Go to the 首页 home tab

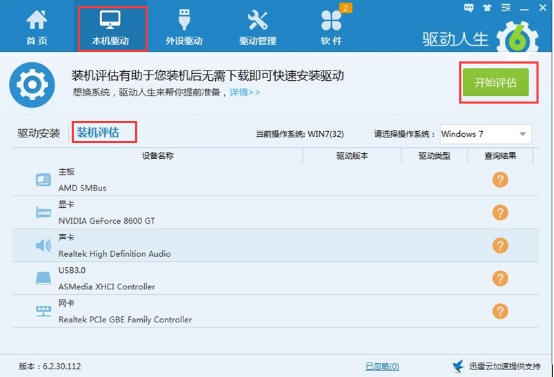pyautogui.click(x=37, y=27)
